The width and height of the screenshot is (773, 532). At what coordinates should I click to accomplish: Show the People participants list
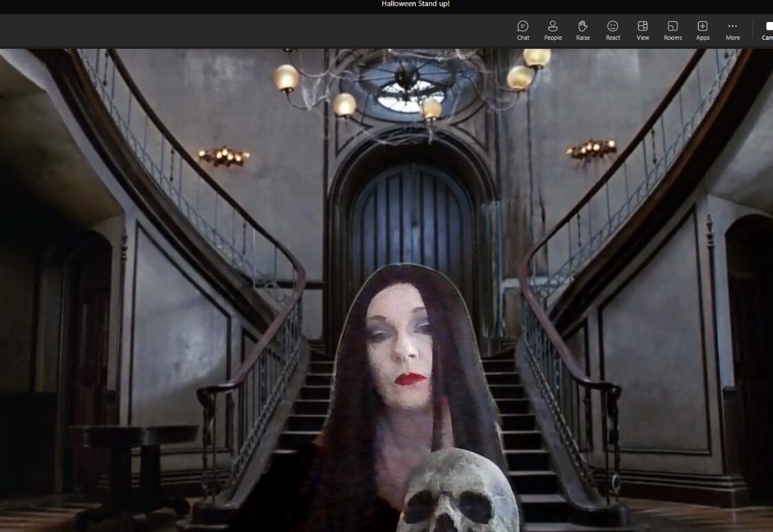point(552,30)
